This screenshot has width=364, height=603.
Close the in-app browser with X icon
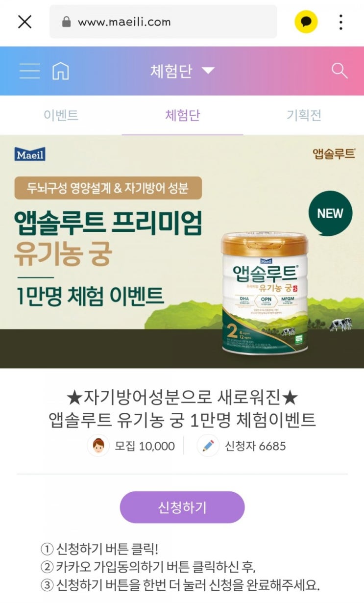24,22
